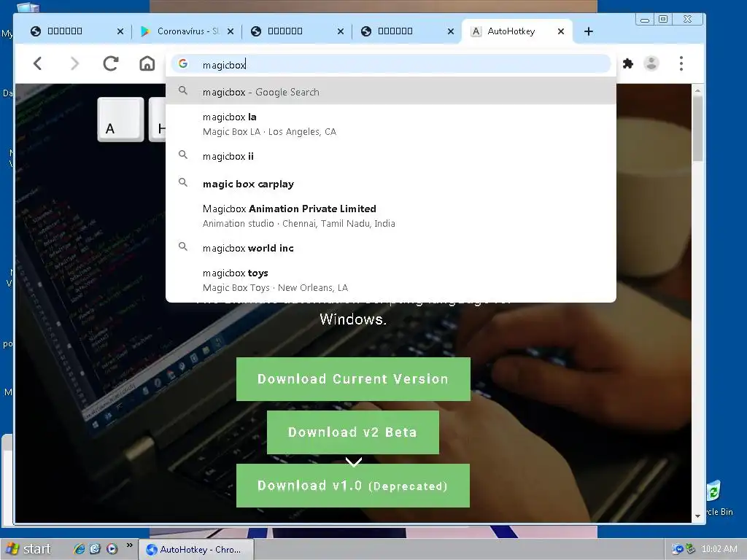The height and width of the screenshot is (560, 747).
Task: Open a new tab with plus button
Action: coord(589,31)
